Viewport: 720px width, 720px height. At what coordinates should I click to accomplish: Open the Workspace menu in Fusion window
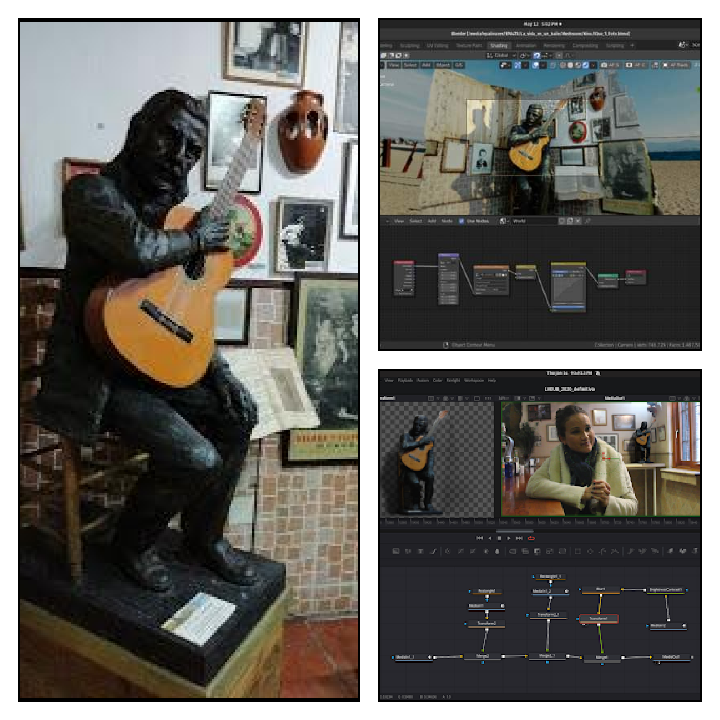[474, 380]
